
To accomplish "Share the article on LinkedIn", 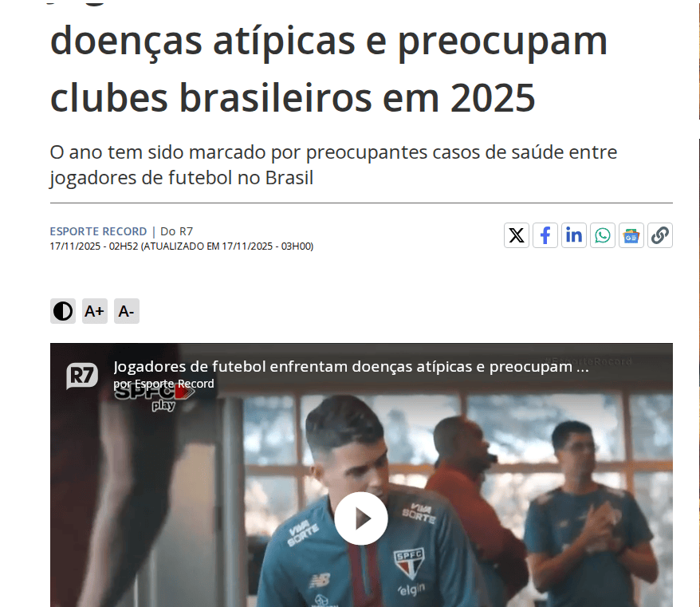I will pos(574,235).
